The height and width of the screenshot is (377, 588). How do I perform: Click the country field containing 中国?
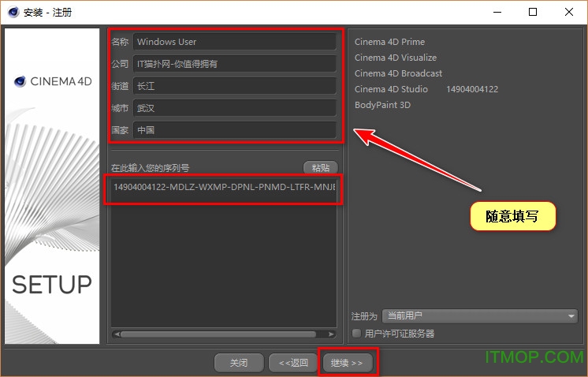click(235, 130)
